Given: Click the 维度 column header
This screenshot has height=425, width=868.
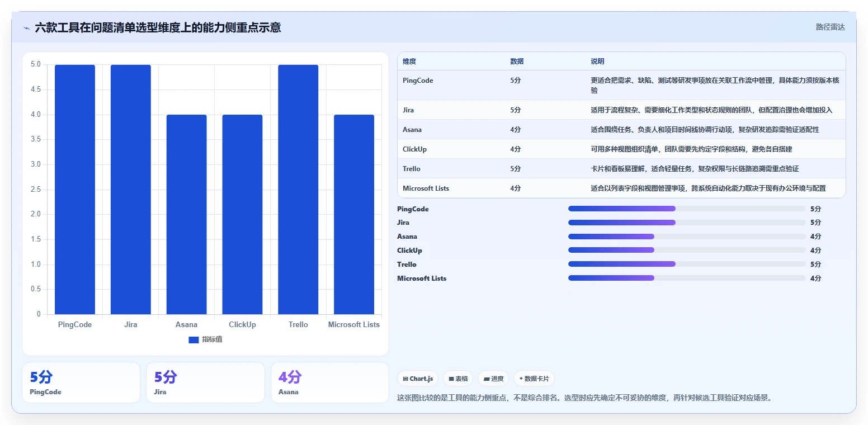Looking at the screenshot, I should coord(409,62).
